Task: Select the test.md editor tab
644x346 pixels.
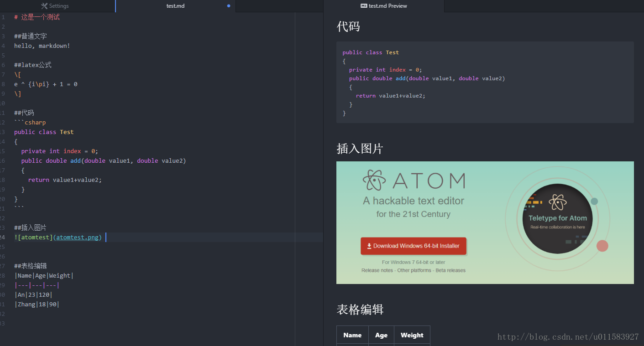Action: (x=176, y=6)
